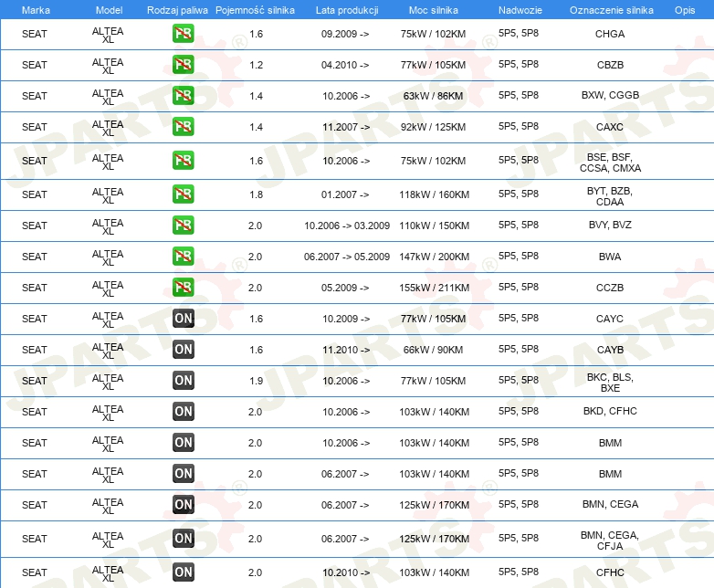Screen dimensions: 714x588
Task: Click the Oznaczenie silnika column header
Action: click(x=611, y=10)
